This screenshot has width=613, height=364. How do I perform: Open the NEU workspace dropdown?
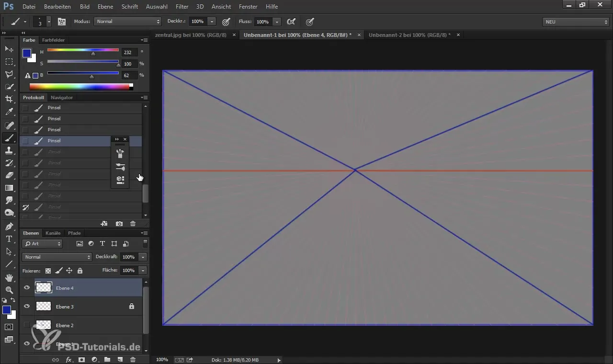point(576,22)
